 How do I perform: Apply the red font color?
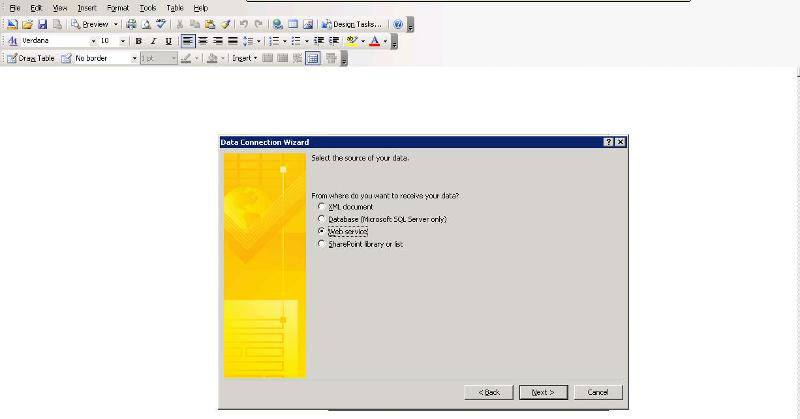coord(374,41)
